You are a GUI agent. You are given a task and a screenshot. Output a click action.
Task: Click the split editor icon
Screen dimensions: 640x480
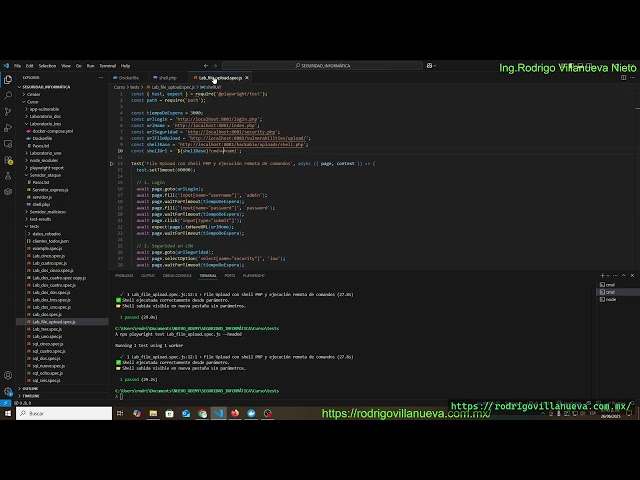[623, 78]
